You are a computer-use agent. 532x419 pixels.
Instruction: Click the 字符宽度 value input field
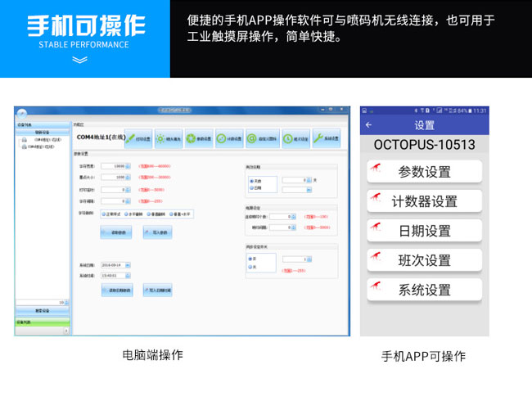click(112, 166)
